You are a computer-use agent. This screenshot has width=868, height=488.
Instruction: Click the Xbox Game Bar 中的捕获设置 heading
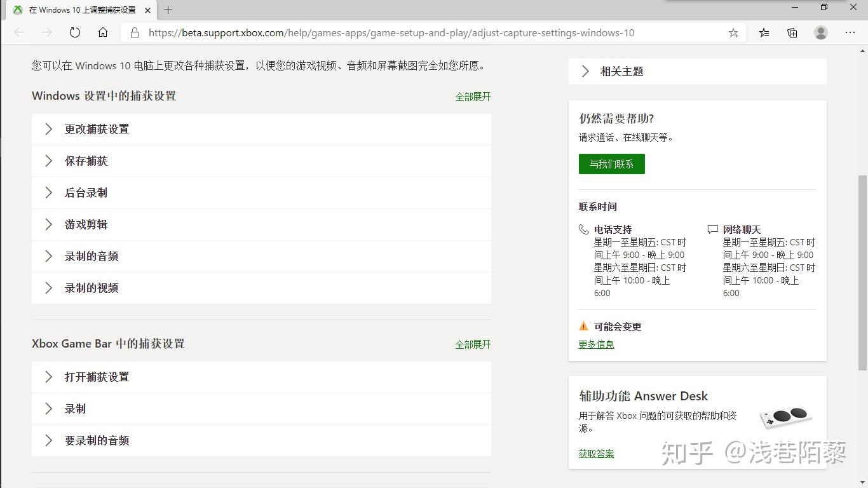(108, 344)
